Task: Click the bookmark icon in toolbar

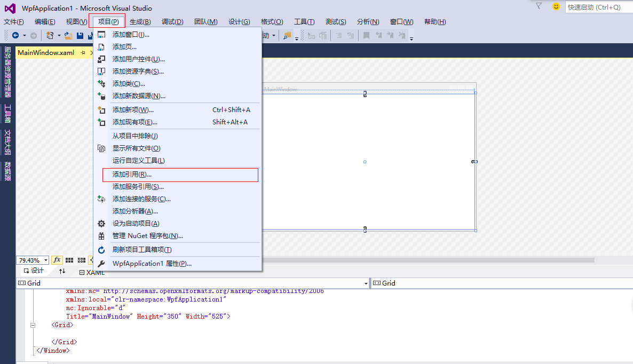Action: [366, 36]
